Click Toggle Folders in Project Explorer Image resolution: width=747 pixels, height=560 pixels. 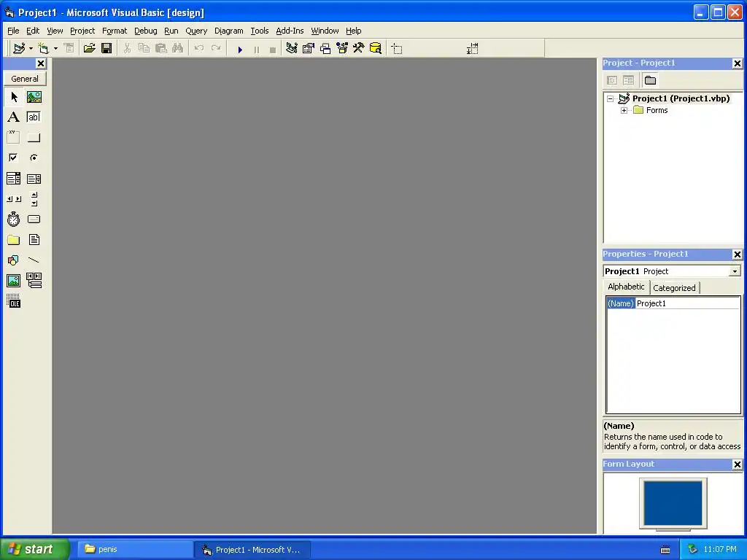click(x=650, y=80)
